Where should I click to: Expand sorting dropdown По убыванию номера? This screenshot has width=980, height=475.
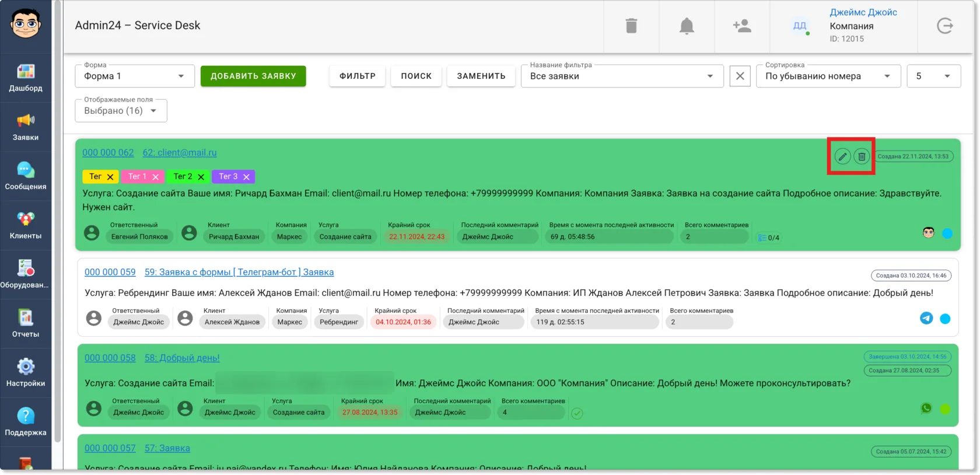pos(828,76)
